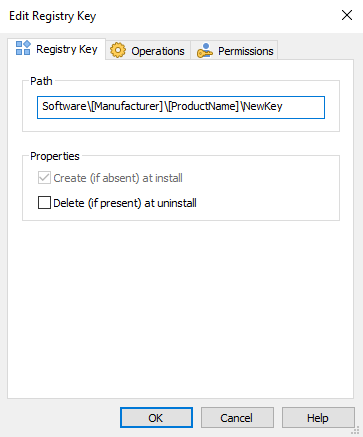Switch to the Operations tab
The image size is (363, 437).
(x=148, y=51)
